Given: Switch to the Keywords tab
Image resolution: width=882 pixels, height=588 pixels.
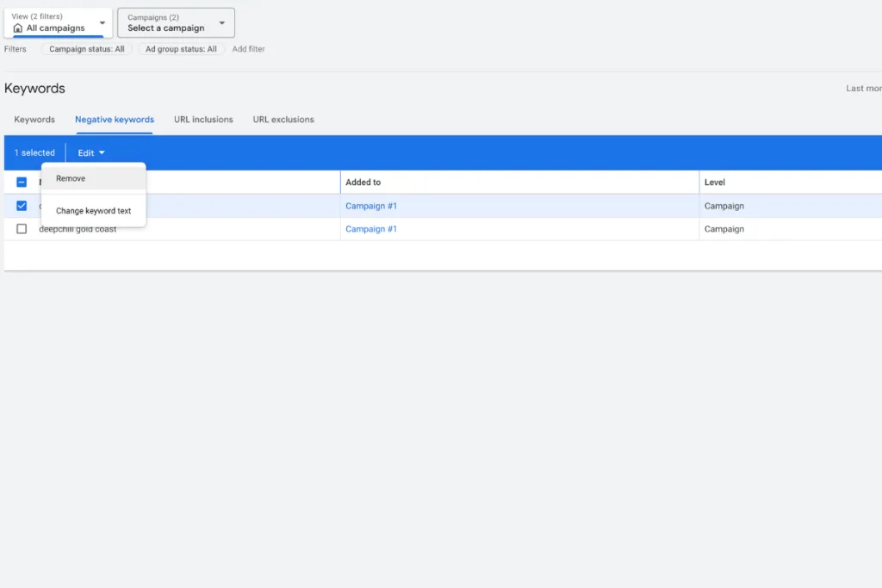Looking at the screenshot, I should 34,120.
